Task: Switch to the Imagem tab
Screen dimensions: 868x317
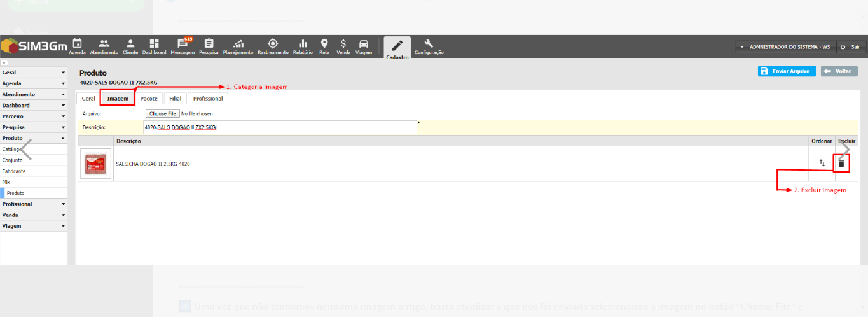Action: coord(118,99)
